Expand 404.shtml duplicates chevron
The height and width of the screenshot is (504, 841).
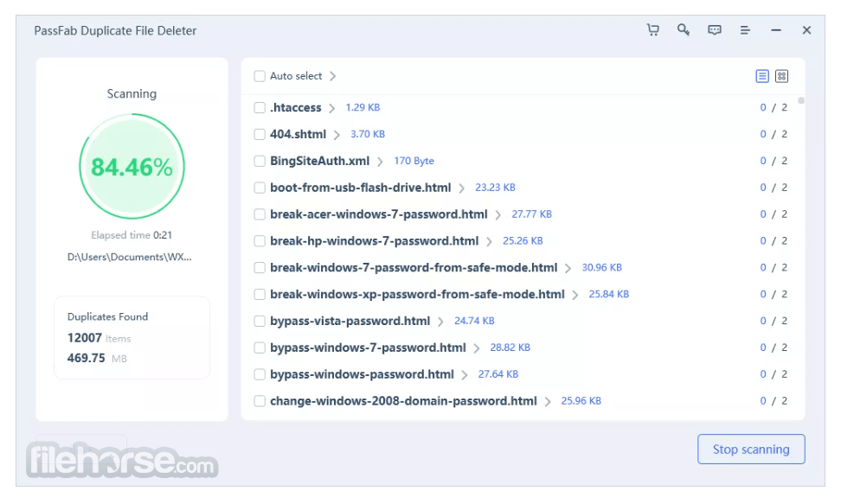337,135
